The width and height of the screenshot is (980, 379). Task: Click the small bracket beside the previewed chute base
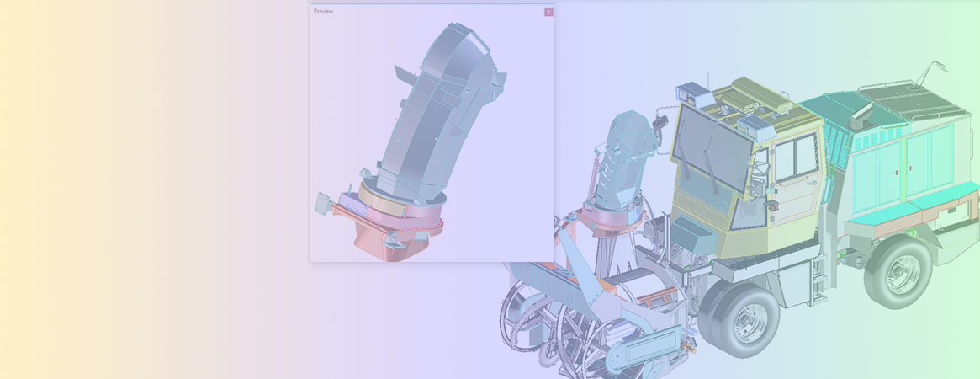click(x=320, y=203)
